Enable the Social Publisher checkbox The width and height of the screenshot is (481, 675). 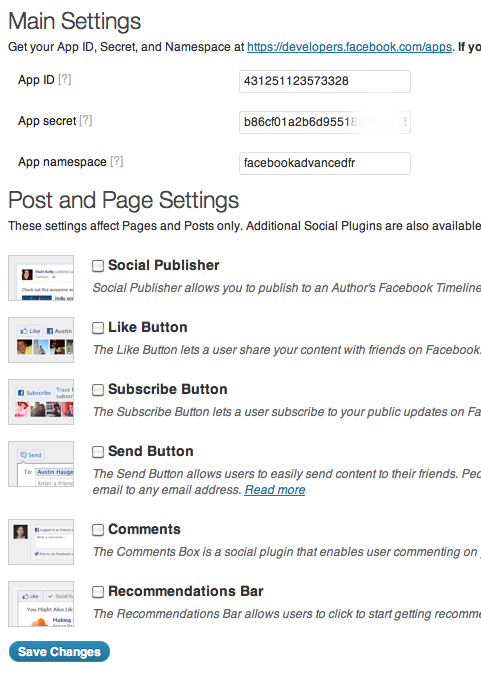coord(98,266)
